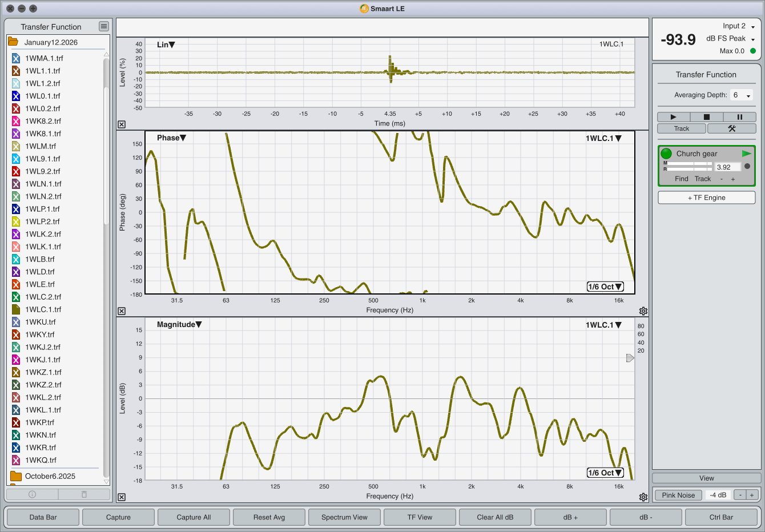
Task: Click the Capture All button
Action: tap(194, 517)
